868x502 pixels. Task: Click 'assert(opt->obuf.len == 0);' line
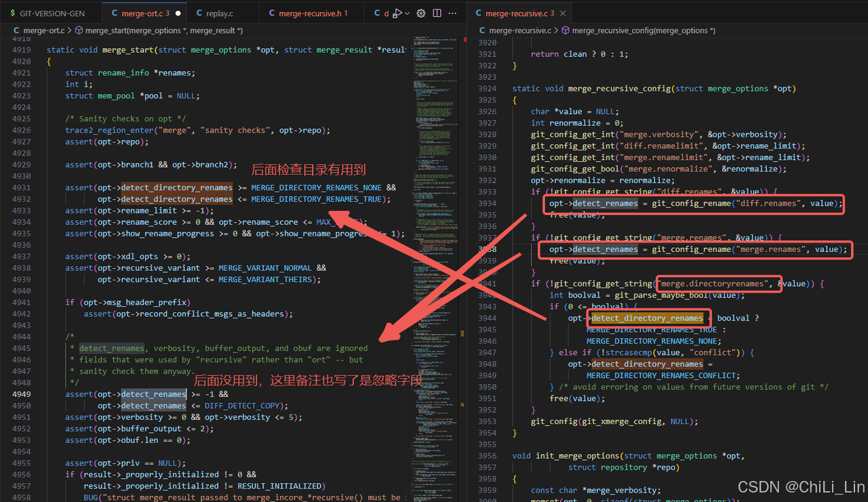(127, 440)
